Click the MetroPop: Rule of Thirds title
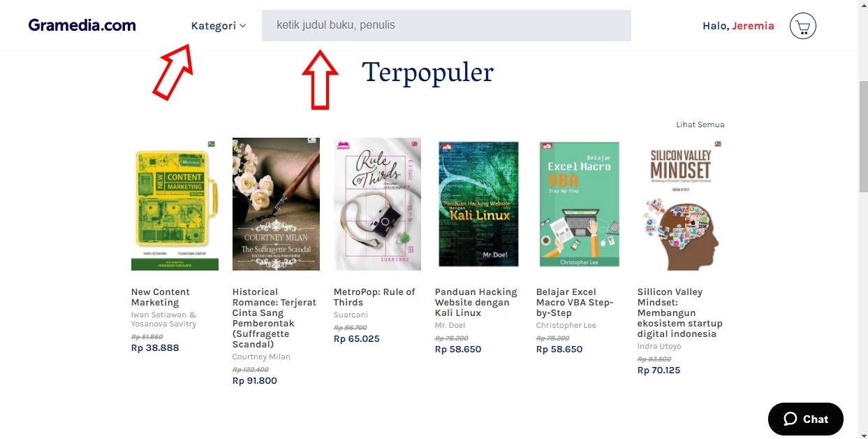Viewport: 868px width, 439px height. tap(374, 297)
